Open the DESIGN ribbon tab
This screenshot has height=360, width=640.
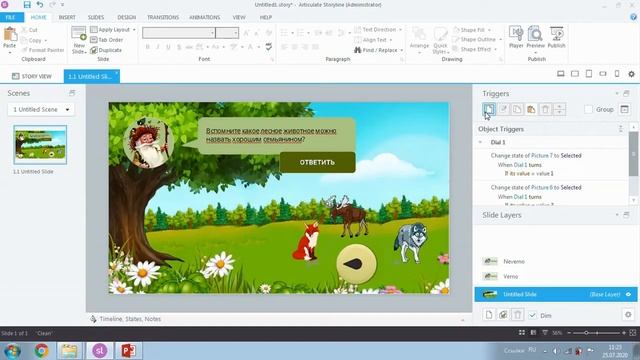click(x=127, y=17)
